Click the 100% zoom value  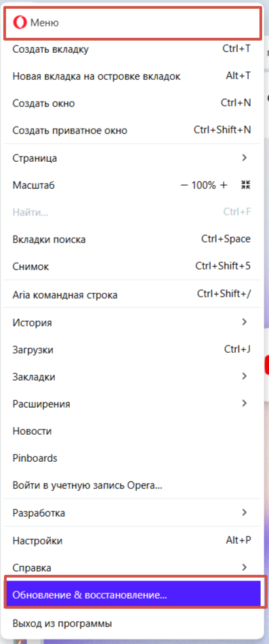[x=204, y=186]
